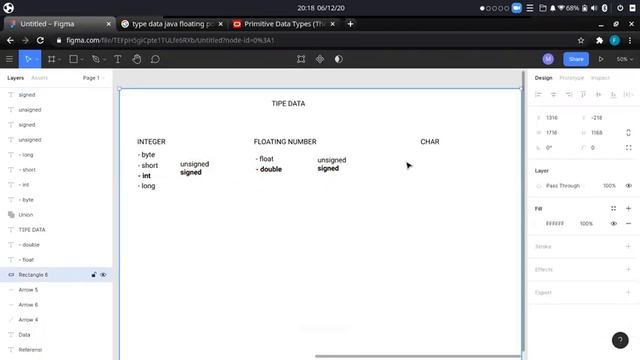Click the Mask toolbar icon

[338, 59]
